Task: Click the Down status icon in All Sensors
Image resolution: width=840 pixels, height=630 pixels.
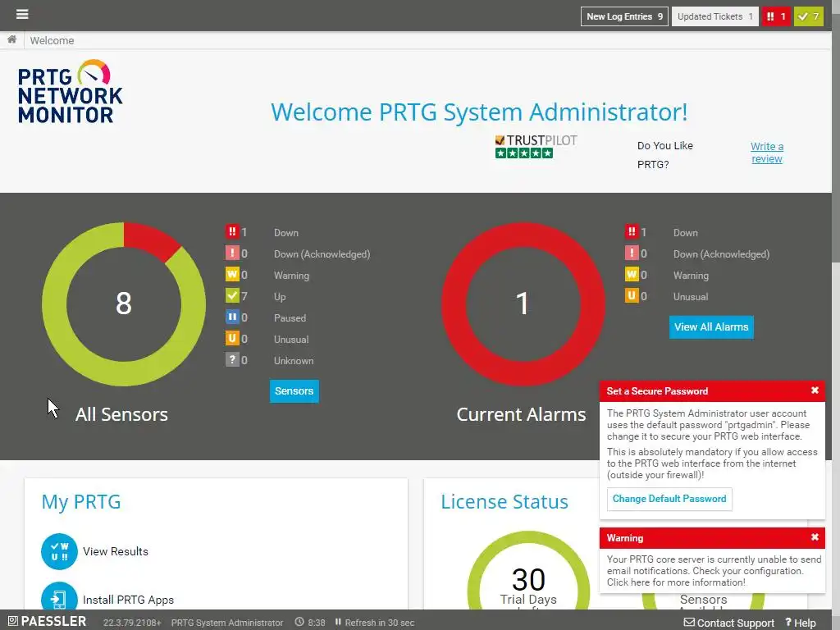Action: coord(232,231)
